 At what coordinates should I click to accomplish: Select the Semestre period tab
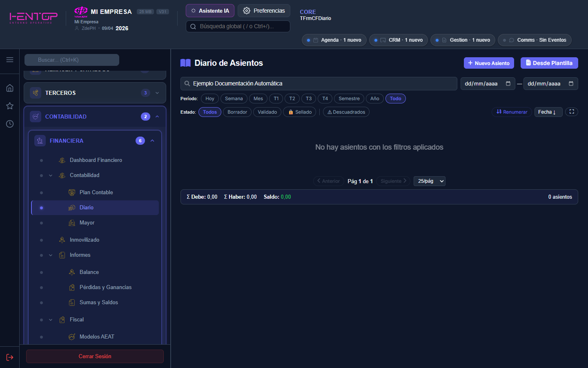[x=349, y=99]
